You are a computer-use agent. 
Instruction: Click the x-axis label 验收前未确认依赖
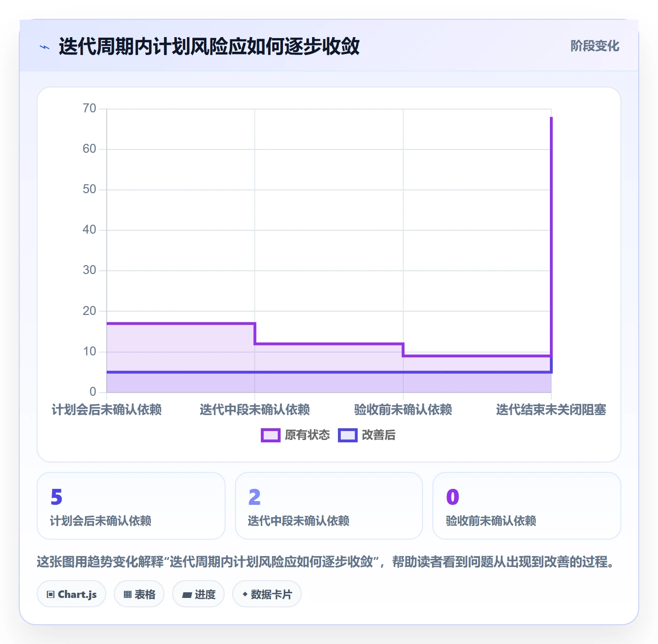point(403,410)
